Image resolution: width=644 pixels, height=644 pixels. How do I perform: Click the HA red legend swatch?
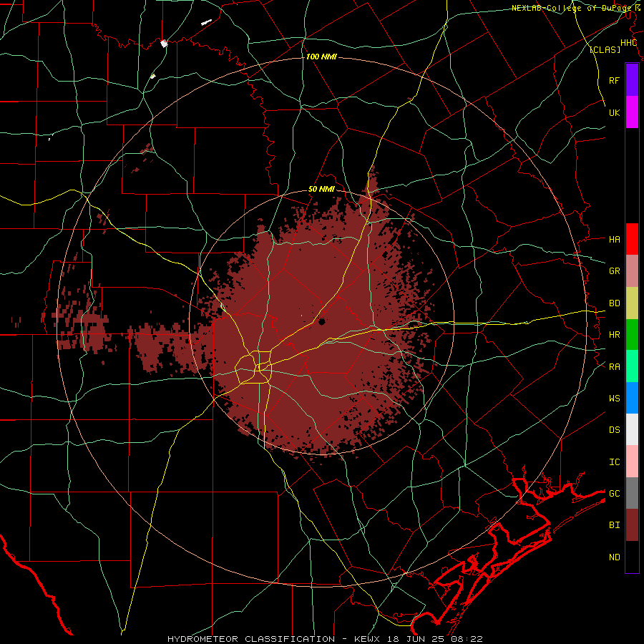tap(632, 239)
